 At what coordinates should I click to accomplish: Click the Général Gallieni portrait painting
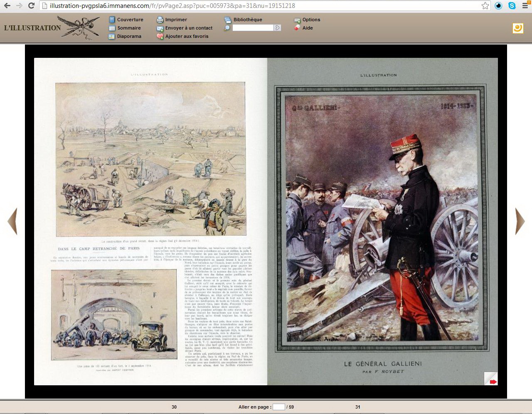click(381, 218)
